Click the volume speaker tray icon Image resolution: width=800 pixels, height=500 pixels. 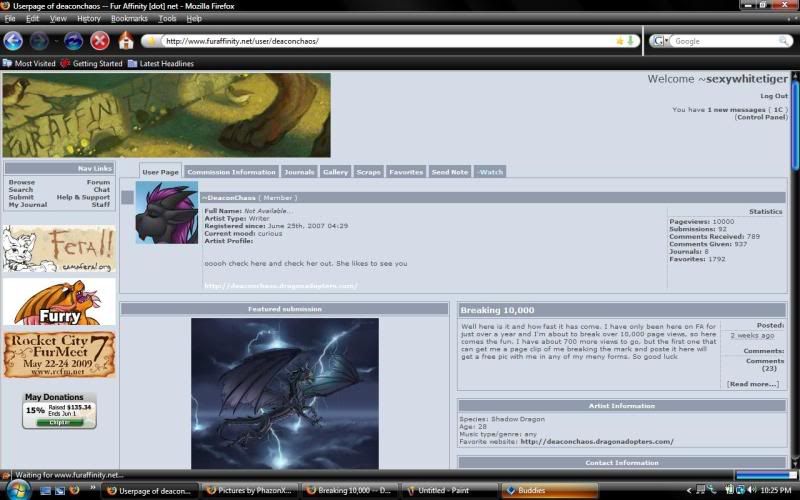752,490
